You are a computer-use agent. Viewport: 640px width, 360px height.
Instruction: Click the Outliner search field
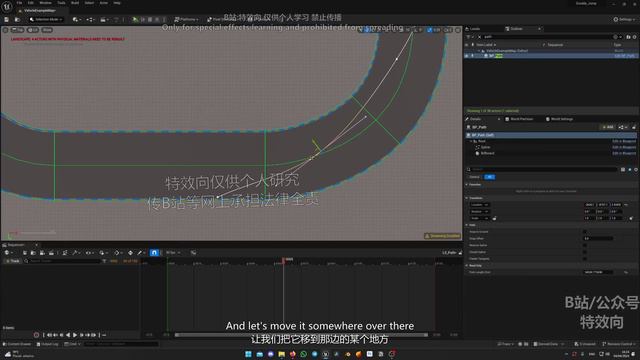pyautogui.click(x=547, y=37)
